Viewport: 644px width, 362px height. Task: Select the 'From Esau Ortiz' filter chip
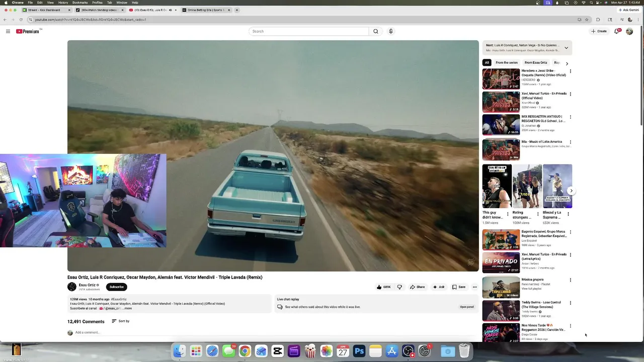[x=536, y=63]
